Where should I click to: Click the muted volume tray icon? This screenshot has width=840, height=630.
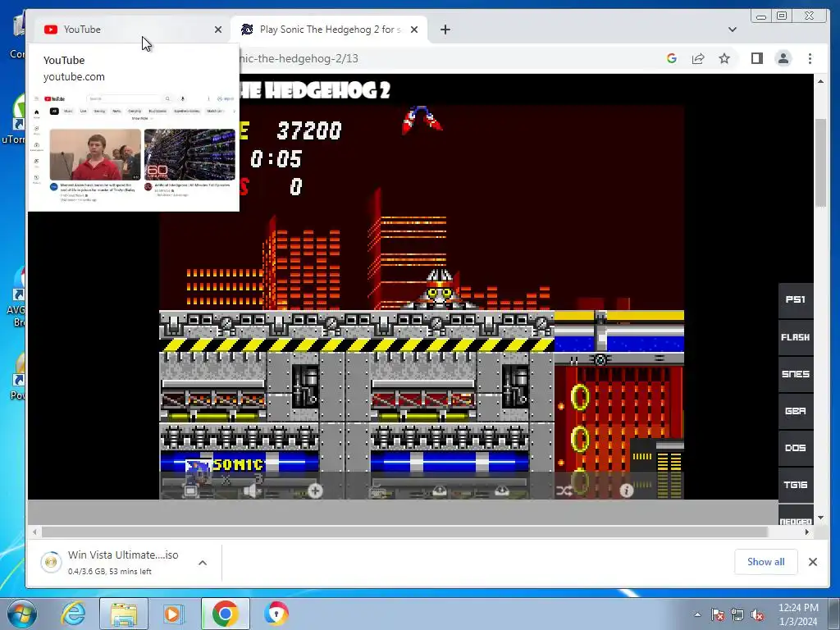(757, 615)
